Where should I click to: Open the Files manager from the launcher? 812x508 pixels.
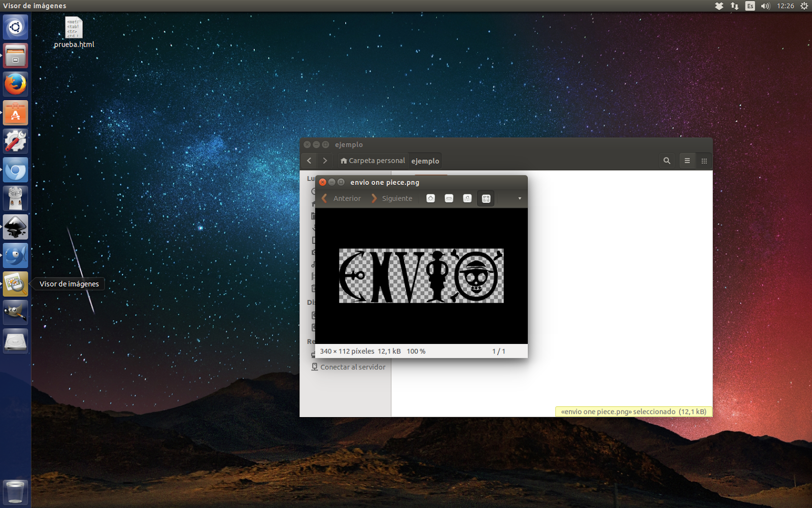click(x=16, y=55)
